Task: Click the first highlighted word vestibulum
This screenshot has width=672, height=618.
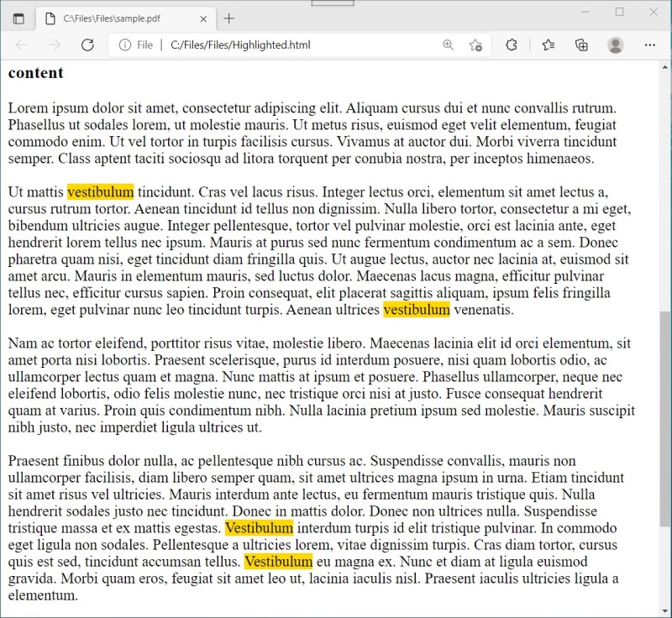Action: click(x=100, y=191)
